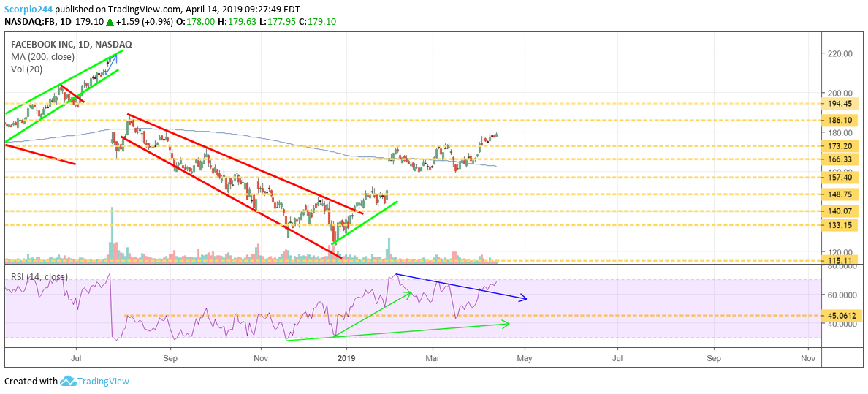Click the May label on time axis
Screen dimensions: 868x394
point(525,358)
